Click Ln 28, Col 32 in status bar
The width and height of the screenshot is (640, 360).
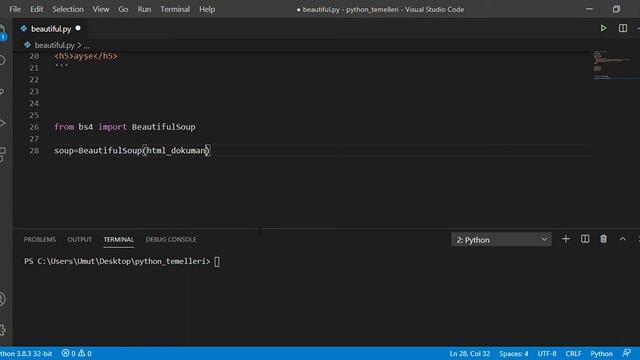pos(469,353)
